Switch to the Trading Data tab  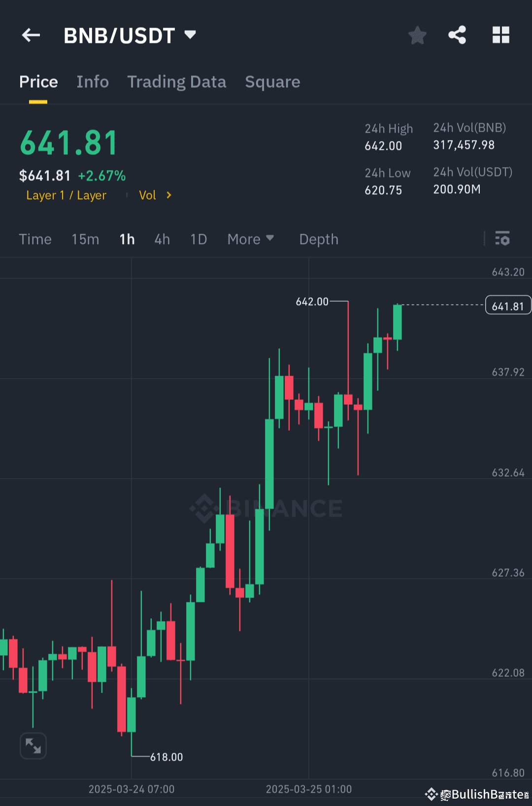click(x=176, y=82)
